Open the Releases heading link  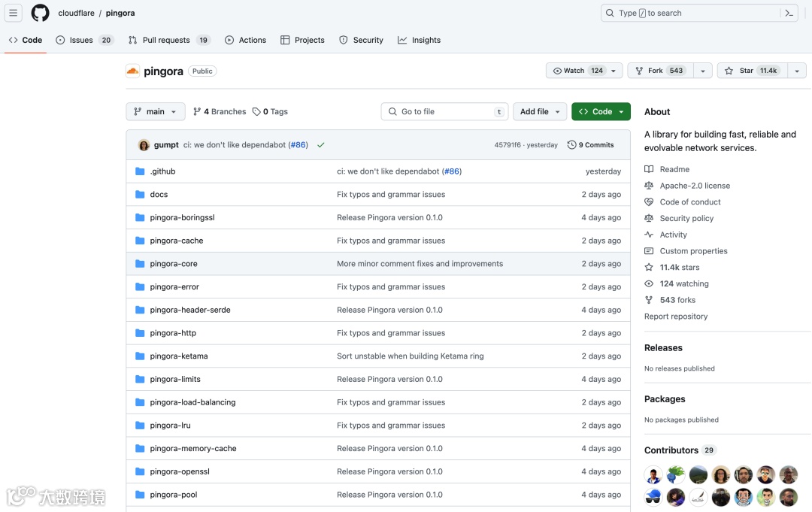pyautogui.click(x=663, y=348)
